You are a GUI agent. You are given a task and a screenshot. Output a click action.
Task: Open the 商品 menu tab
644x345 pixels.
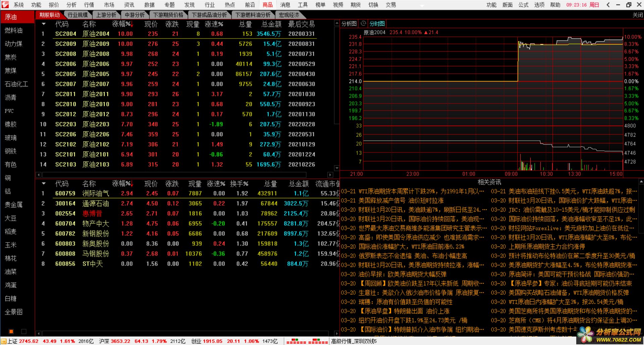[x=267, y=5]
